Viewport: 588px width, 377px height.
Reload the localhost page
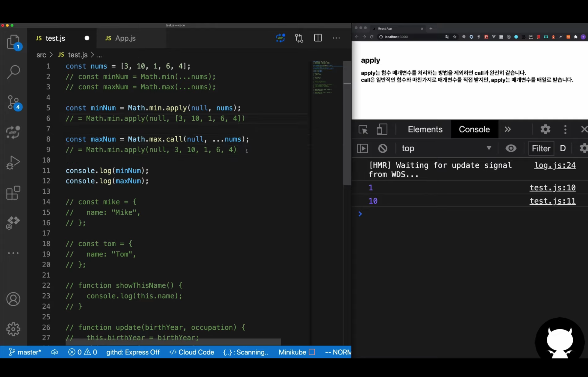372,37
